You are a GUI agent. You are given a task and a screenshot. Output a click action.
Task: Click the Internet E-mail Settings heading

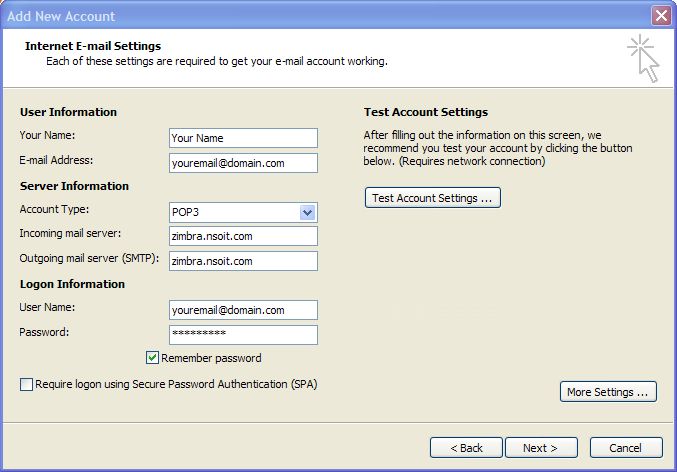pos(93,46)
